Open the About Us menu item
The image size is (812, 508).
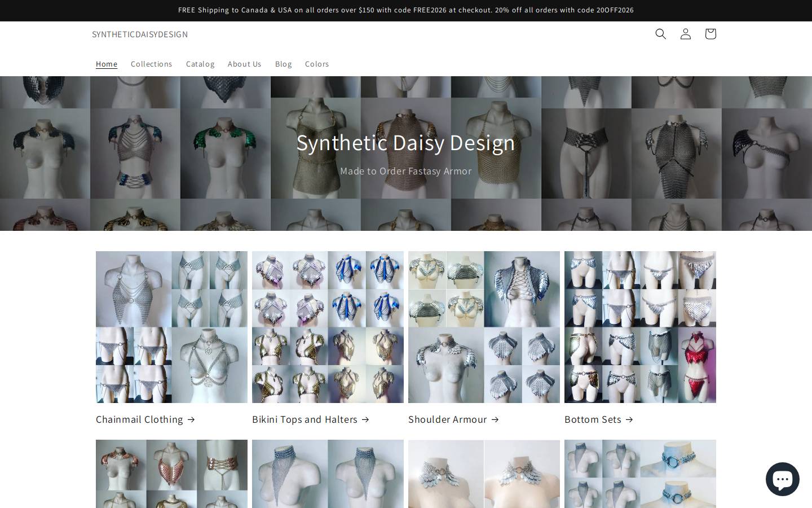coord(244,64)
